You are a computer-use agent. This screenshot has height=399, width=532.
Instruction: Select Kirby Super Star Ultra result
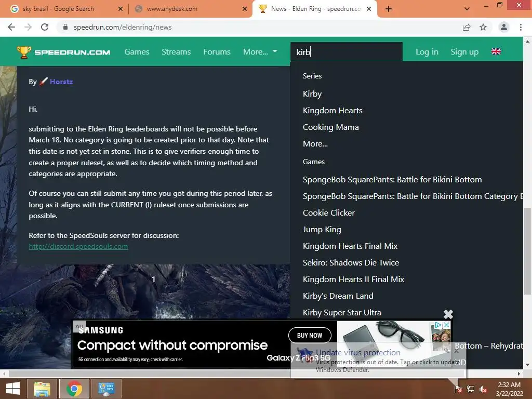pyautogui.click(x=342, y=312)
